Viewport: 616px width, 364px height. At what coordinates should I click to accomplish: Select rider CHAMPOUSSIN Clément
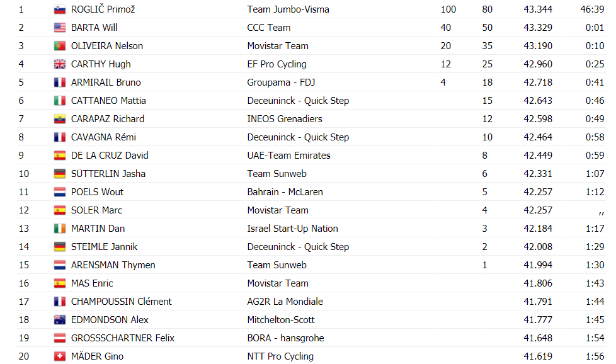pos(122,302)
